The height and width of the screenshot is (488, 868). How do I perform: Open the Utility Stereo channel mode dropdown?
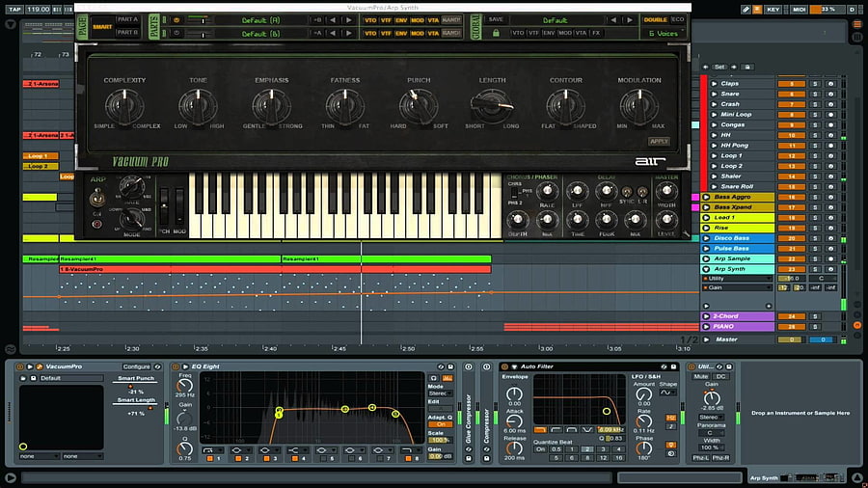point(712,418)
